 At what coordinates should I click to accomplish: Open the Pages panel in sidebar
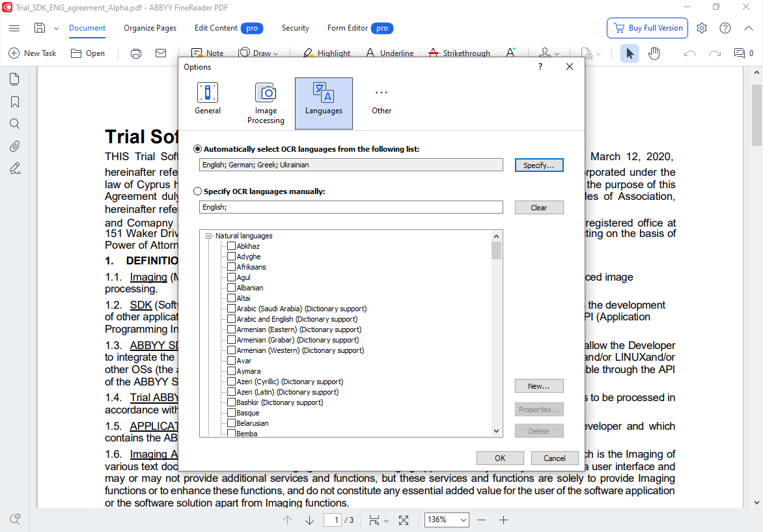14,79
